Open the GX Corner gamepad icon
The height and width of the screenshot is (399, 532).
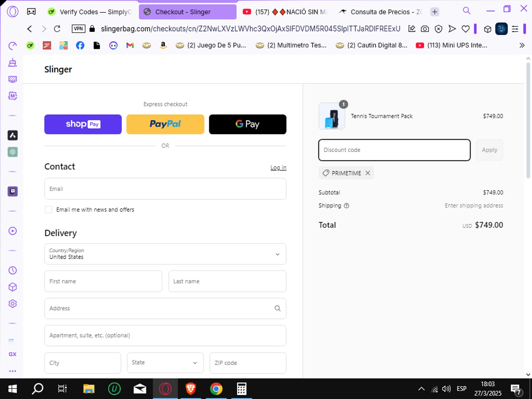click(x=31, y=12)
